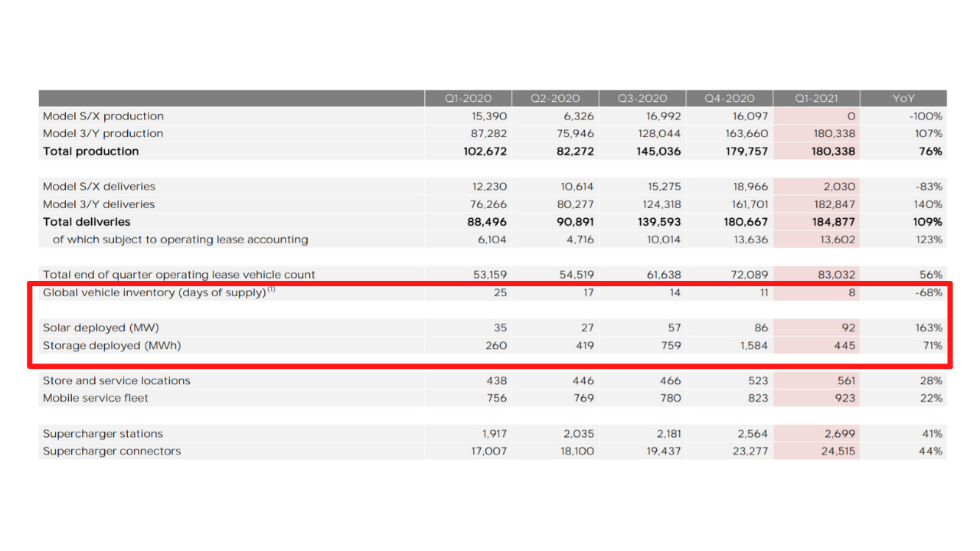Select the 'Model 3/Y production' row label
The width and height of the screenshot is (980, 551).
(103, 134)
